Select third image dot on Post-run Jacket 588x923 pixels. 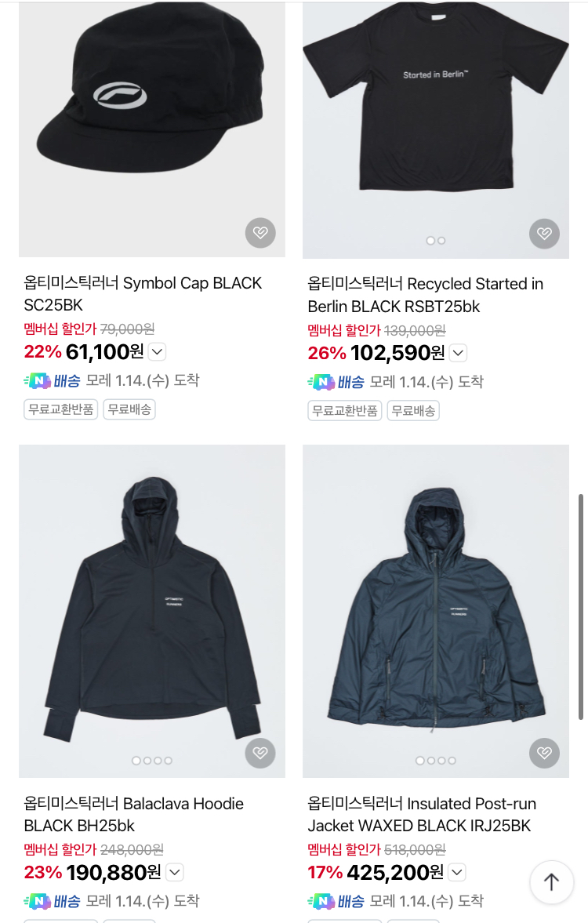[x=441, y=761]
